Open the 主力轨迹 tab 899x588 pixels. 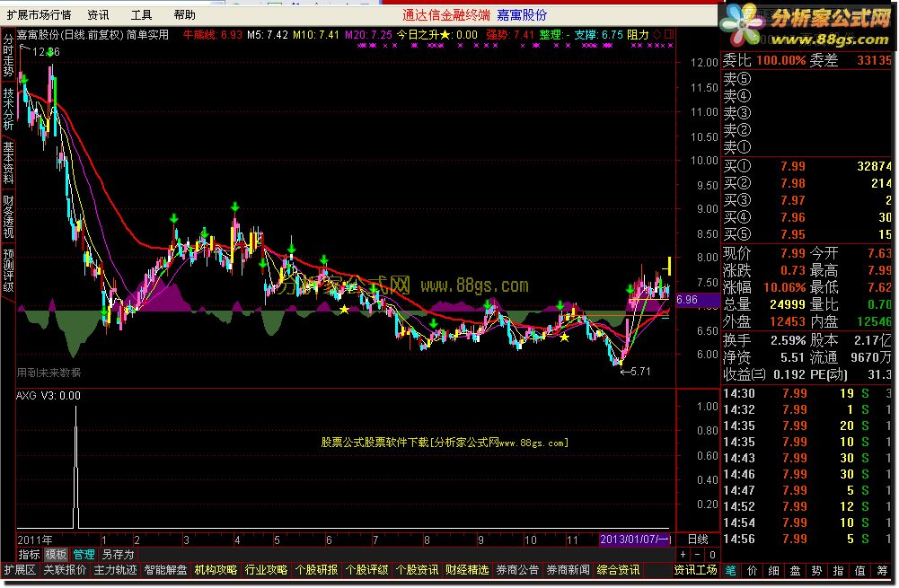[115, 570]
